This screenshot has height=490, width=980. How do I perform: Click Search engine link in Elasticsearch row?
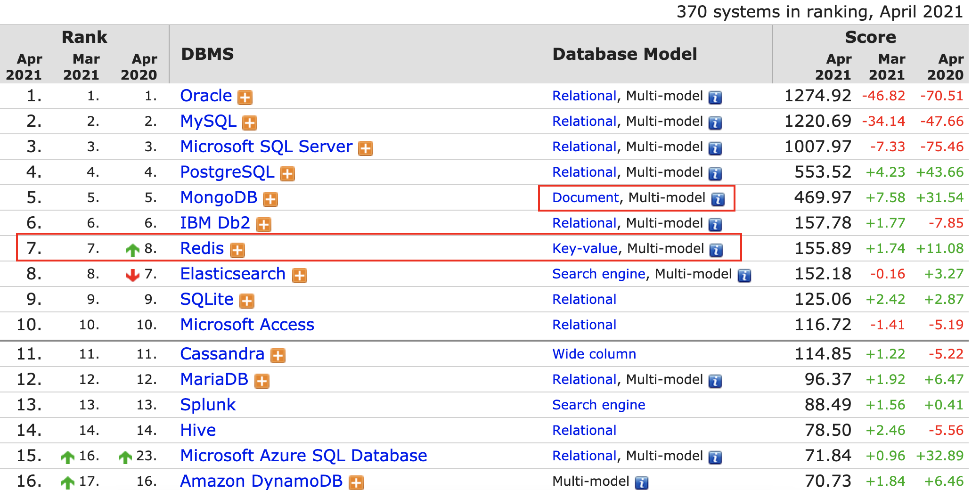tap(599, 274)
